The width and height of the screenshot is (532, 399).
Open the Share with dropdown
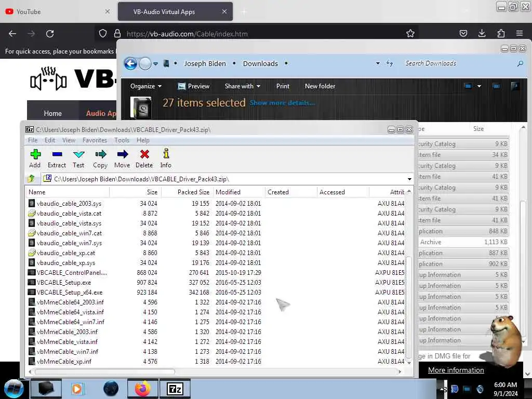pyautogui.click(x=242, y=86)
